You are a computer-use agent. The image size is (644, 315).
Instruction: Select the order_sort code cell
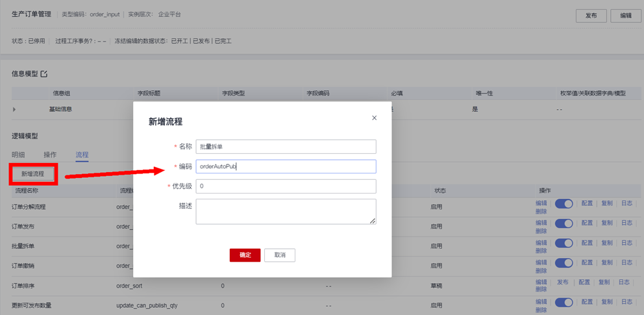pyautogui.click(x=129, y=285)
